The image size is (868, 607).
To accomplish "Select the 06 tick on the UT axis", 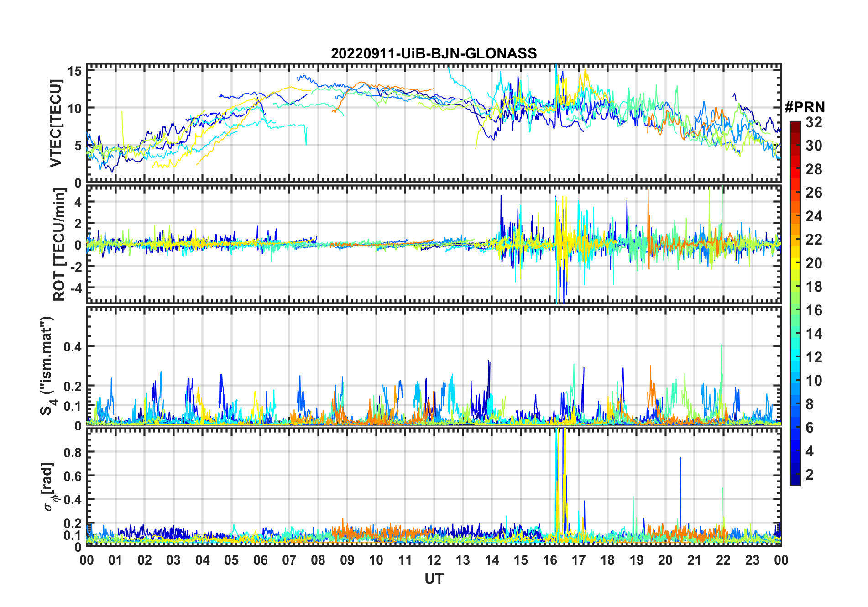I will pyautogui.click(x=260, y=560).
